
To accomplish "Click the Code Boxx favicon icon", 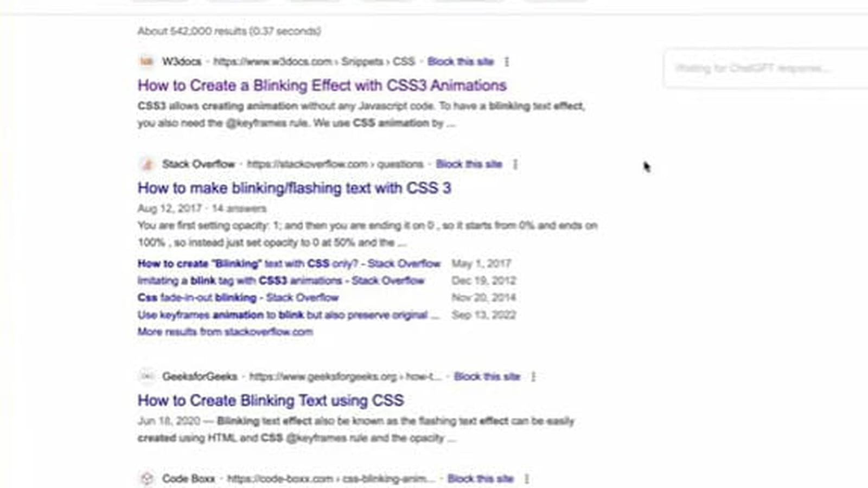I will coord(146,479).
